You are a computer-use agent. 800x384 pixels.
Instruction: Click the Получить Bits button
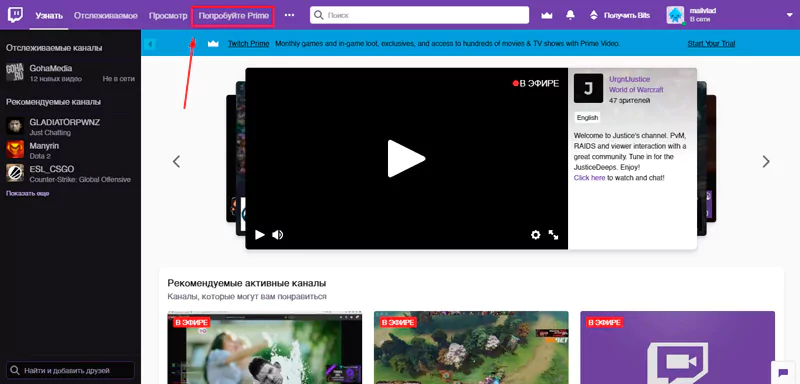pos(620,15)
